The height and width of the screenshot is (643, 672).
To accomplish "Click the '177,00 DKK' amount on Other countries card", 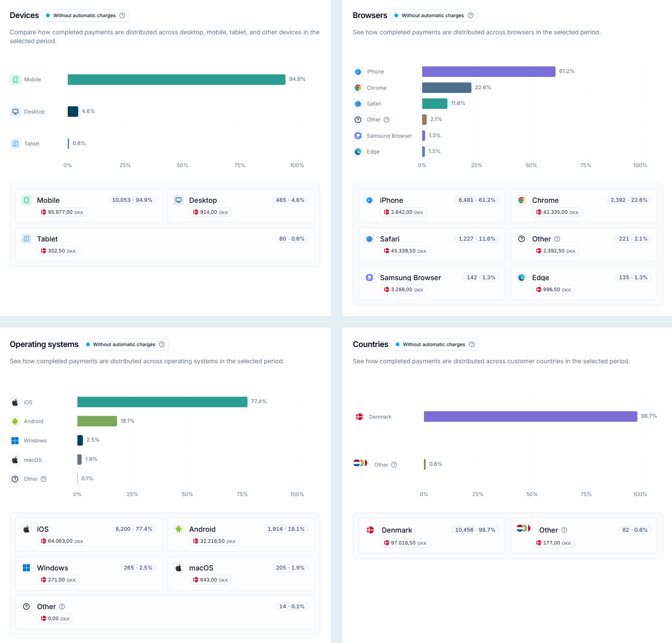I will (554, 543).
